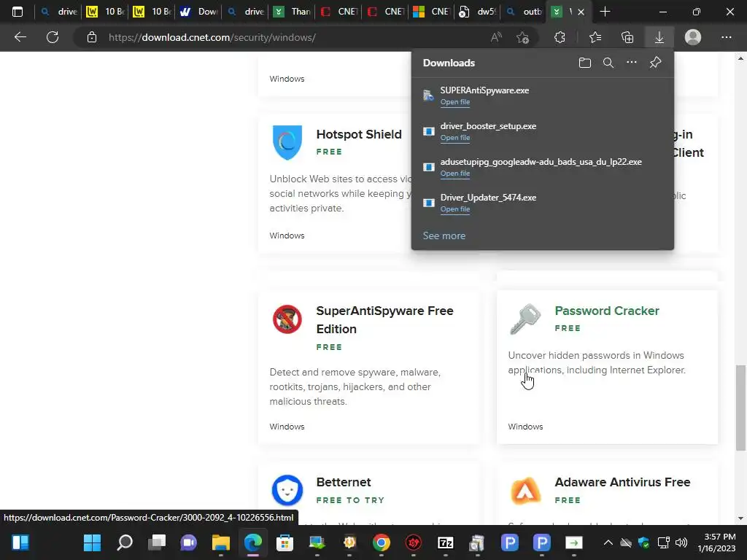Switch to the 'outb' search tab
Viewport: 747px width, 560px height.
point(524,12)
